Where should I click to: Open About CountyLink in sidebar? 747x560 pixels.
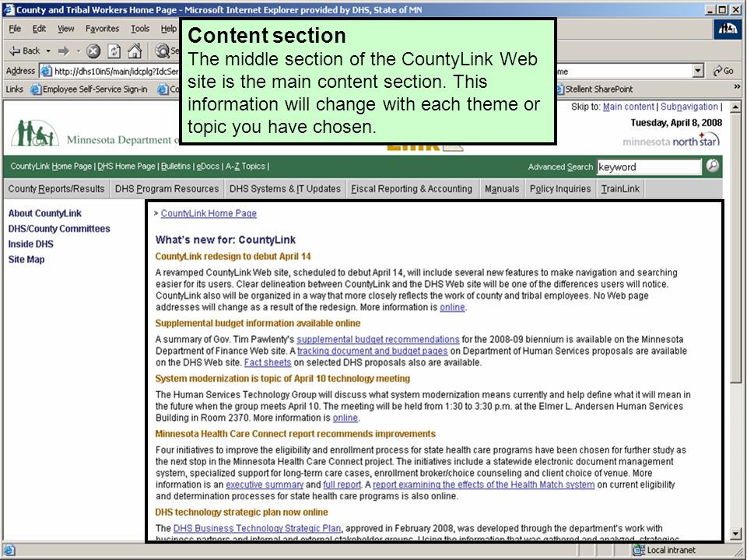(45, 213)
